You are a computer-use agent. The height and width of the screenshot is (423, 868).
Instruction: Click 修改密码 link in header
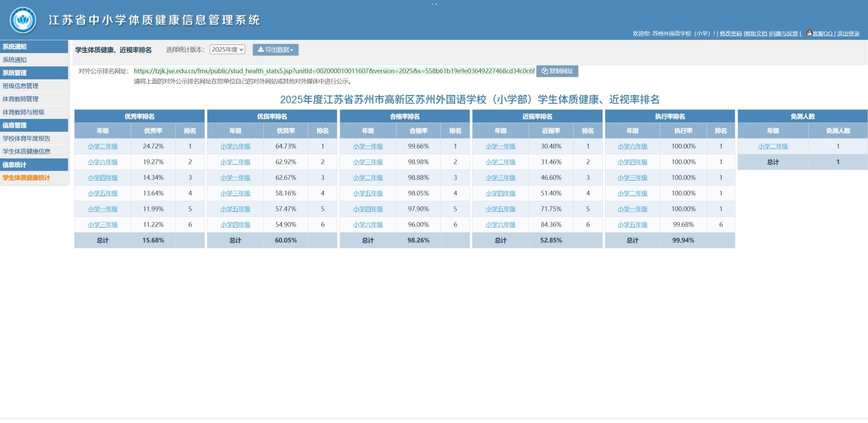click(731, 33)
